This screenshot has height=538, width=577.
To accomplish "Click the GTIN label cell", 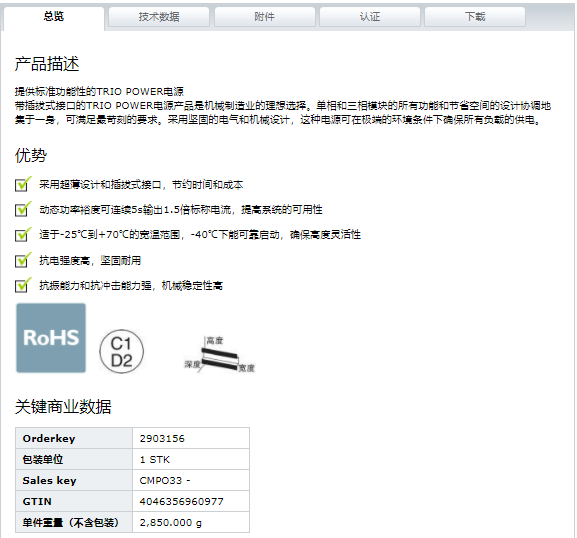I will pyautogui.click(x=74, y=501).
